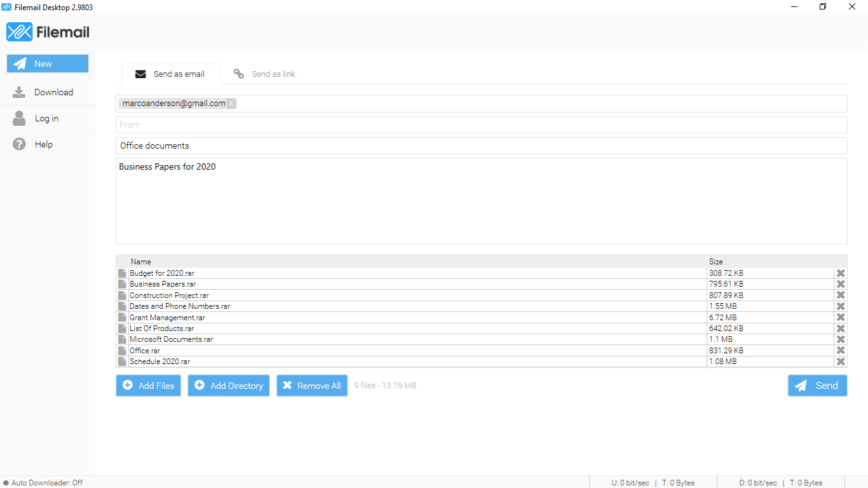The image size is (868, 488).
Task: Select the Dates and Phone Numbers.rar file name
Action: [x=180, y=306]
